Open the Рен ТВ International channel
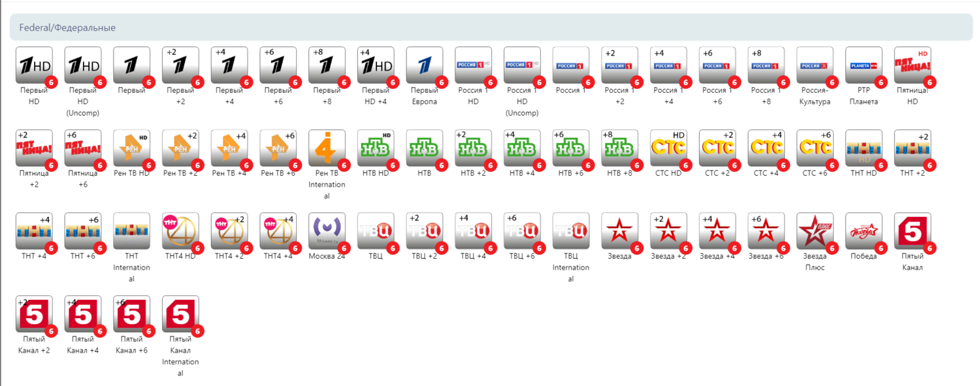The width and height of the screenshot is (980, 386). coord(327,148)
